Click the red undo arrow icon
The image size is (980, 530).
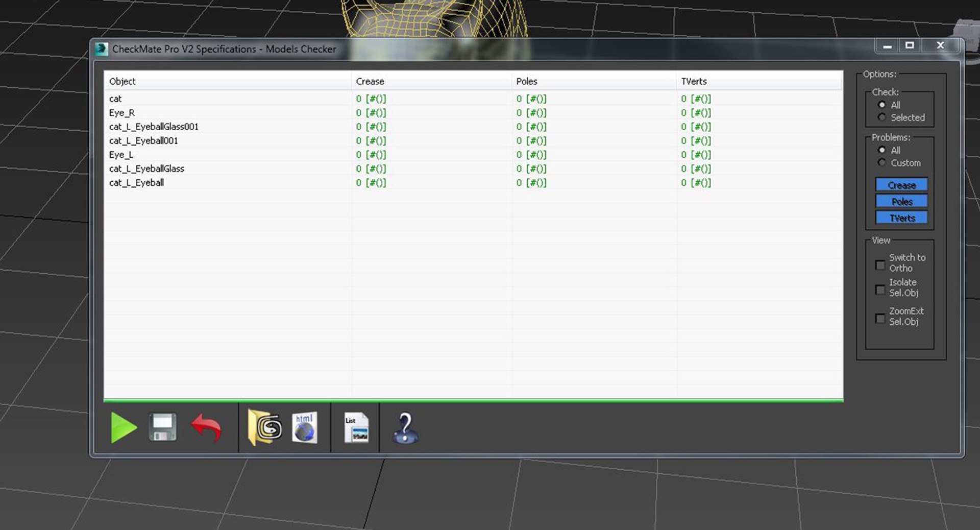click(206, 427)
